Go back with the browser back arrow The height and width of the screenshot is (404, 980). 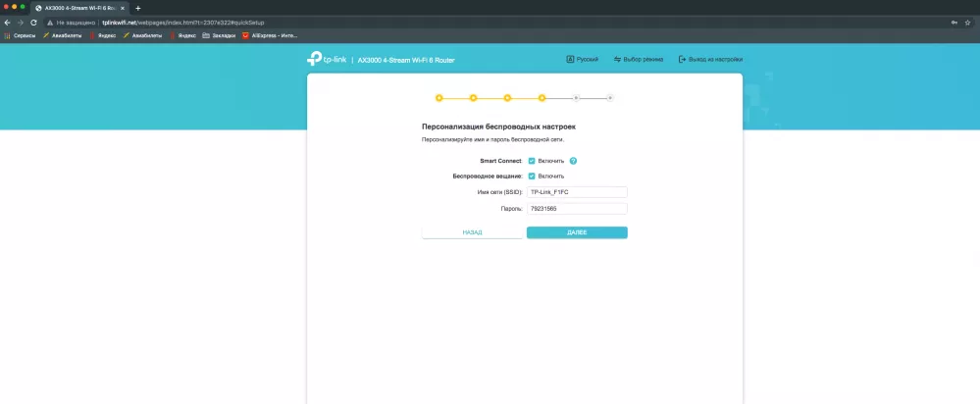(7, 23)
